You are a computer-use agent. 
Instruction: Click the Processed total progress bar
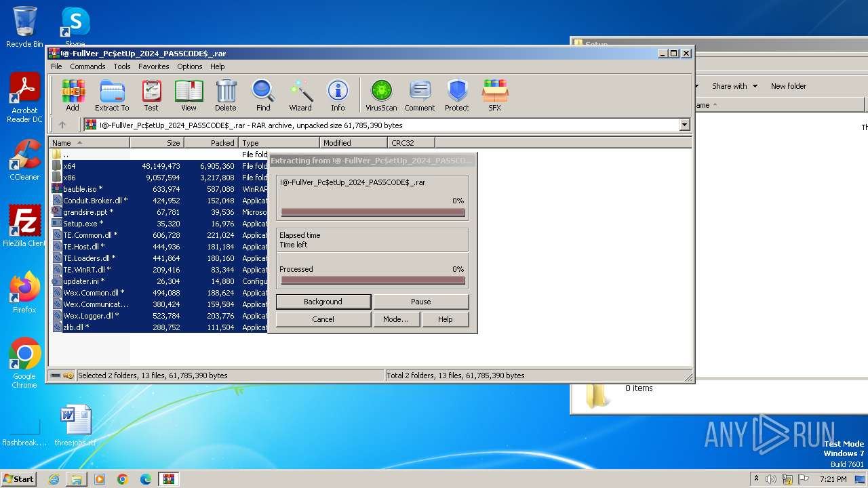click(373, 280)
